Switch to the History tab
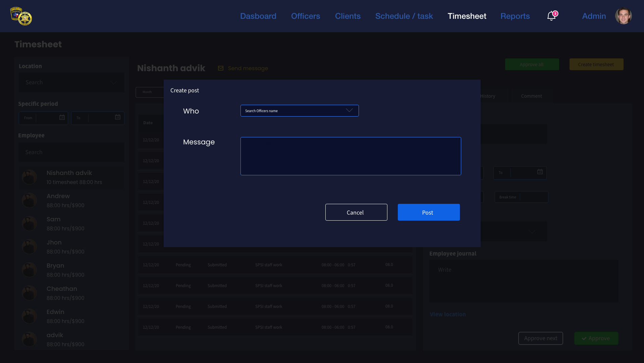Screen dimensions: 644x363 [488, 96]
